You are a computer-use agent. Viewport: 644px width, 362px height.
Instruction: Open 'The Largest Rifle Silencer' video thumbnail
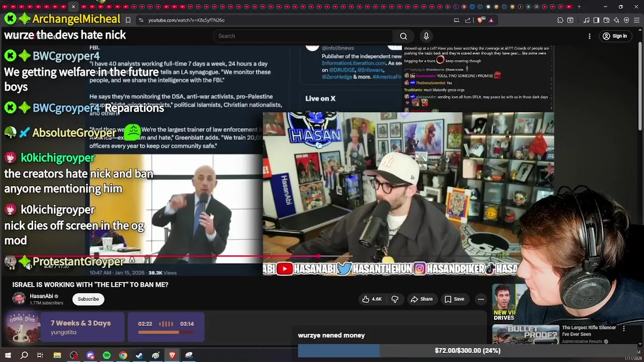525,335
